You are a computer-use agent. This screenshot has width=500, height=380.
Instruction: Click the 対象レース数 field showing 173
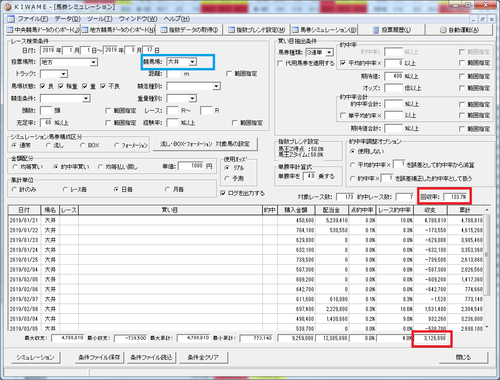click(345, 197)
